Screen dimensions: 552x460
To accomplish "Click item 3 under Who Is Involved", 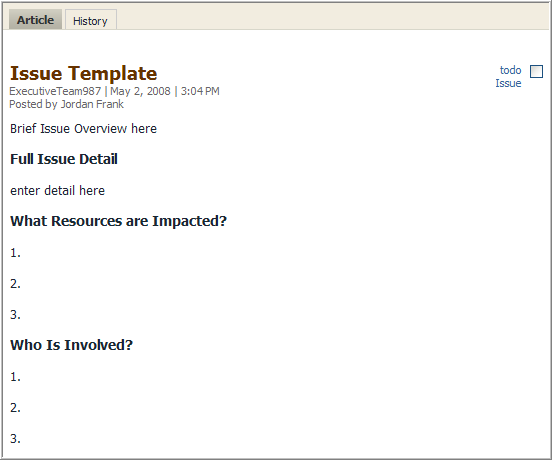I will click(15, 439).
